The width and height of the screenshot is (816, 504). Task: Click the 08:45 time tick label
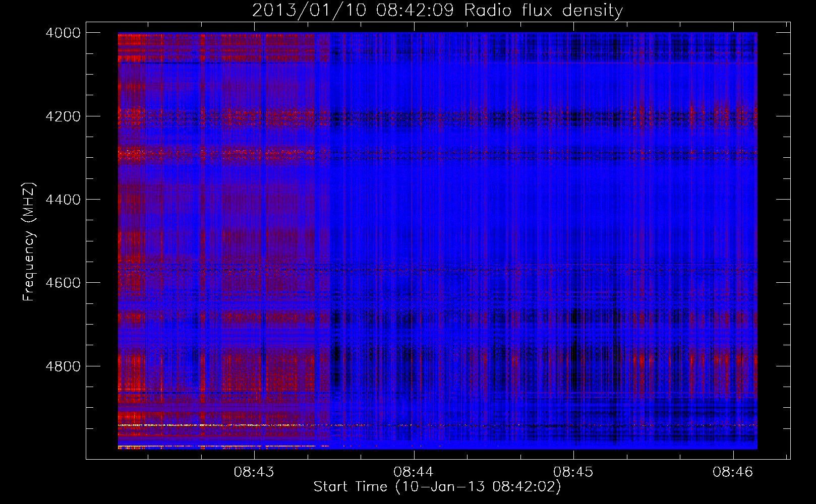point(573,472)
